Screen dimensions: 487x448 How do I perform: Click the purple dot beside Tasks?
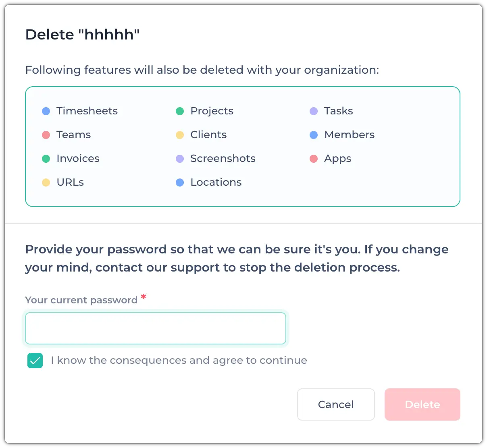point(314,111)
